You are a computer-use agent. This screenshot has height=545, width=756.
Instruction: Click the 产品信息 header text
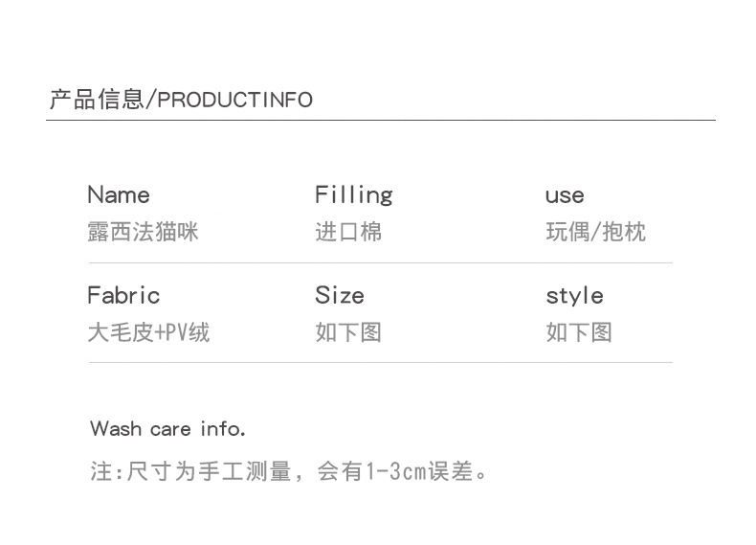(95, 100)
